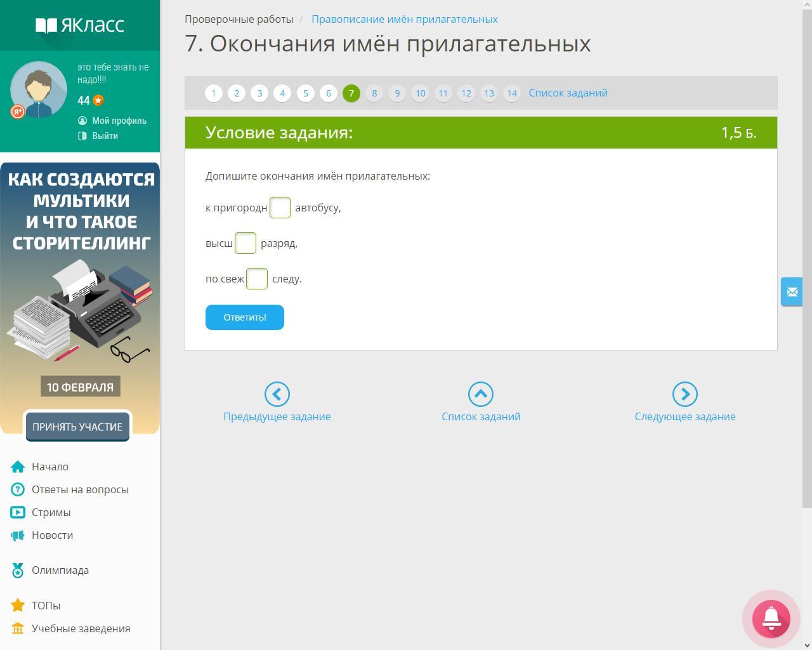Open Учебные заведения menu item
The width and height of the screenshot is (812, 650).
(81, 628)
